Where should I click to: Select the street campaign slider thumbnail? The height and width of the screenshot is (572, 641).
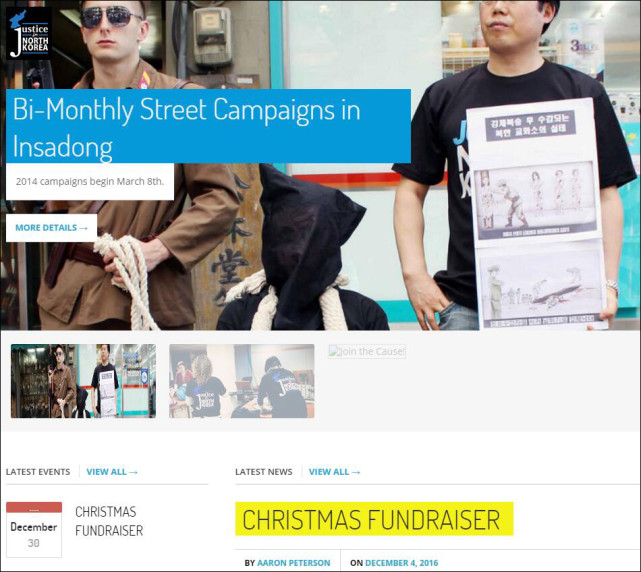[83, 381]
